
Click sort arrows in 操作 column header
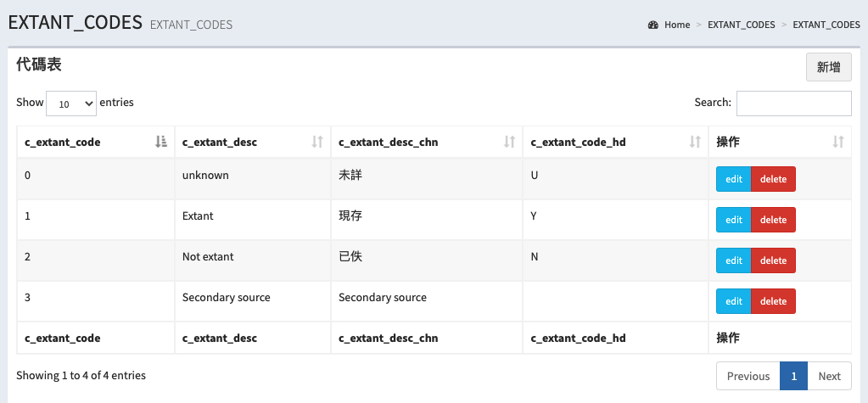pyautogui.click(x=838, y=142)
